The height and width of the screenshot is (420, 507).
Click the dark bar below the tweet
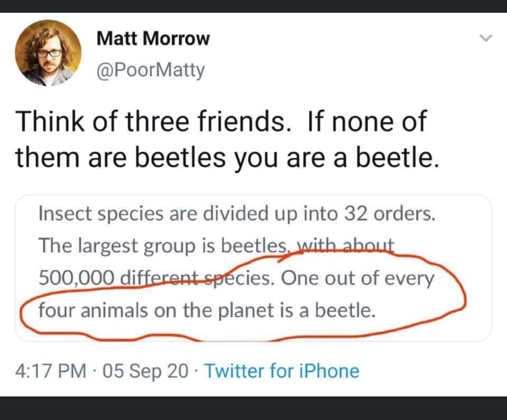(x=253, y=408)
